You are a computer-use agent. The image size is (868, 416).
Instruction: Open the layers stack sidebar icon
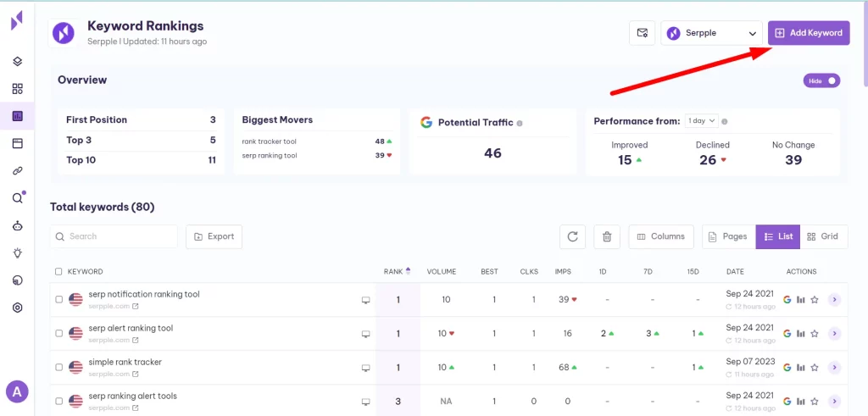tap(18, 61)
